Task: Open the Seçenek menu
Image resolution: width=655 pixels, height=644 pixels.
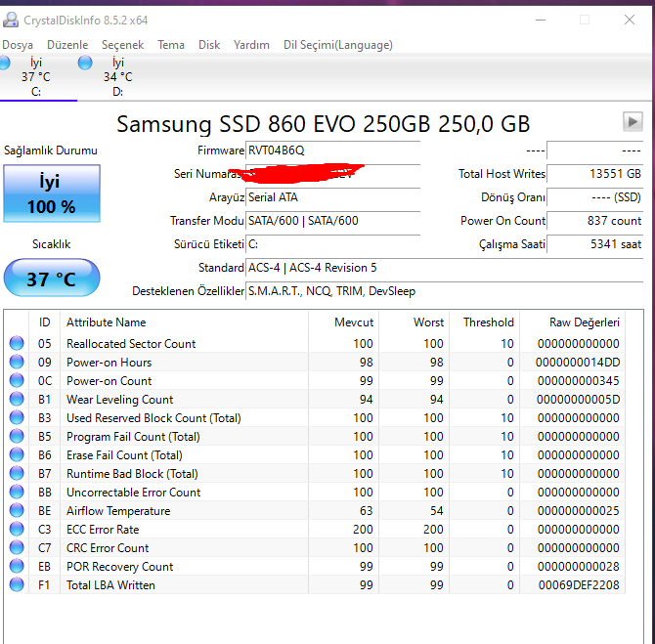Action: click(x=123, y=45)
